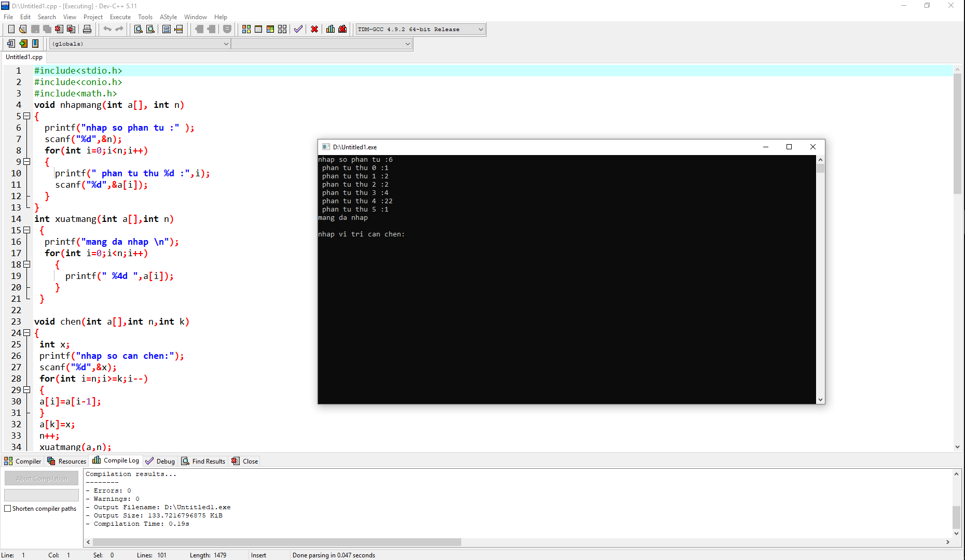The image size is (965, 560).
Task: Click the '#include<math.h>' code line
Action: (76, 93)
